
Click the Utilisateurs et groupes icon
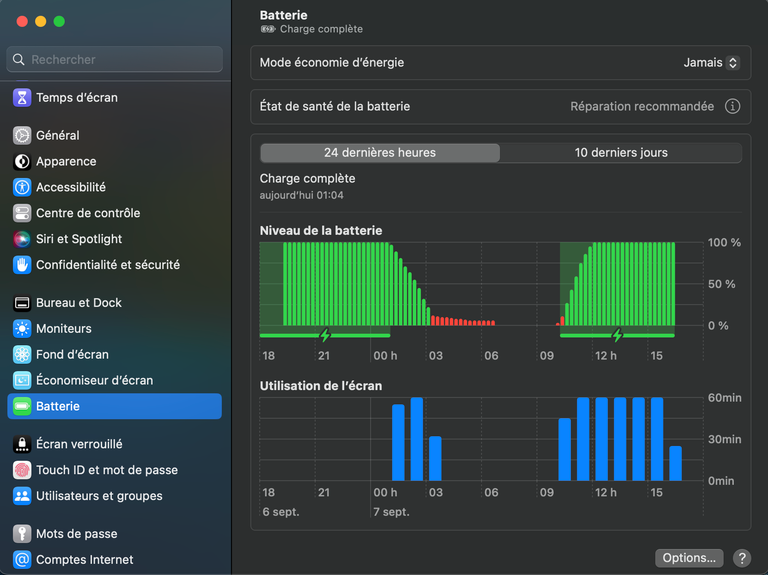22,496
